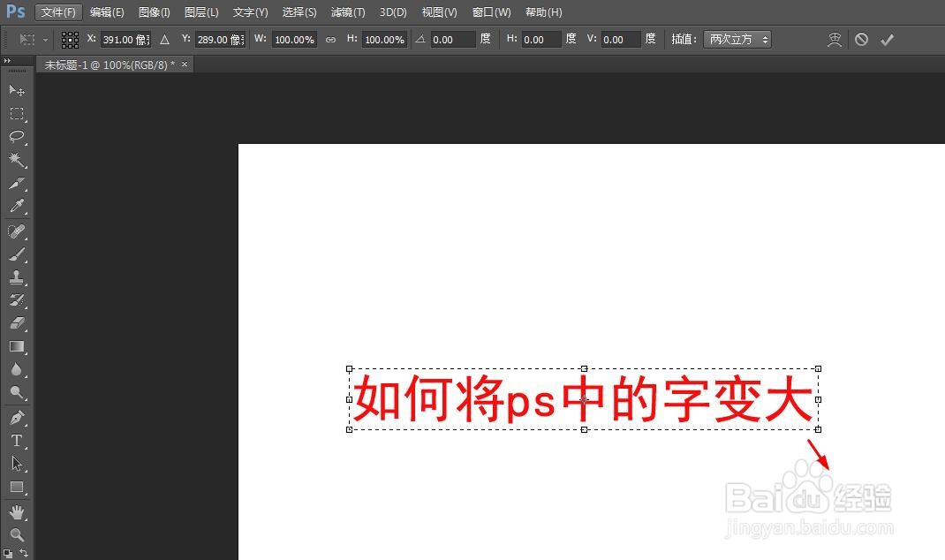The width and height of the screenshot is (945, 560).
Task: Open the 文字(Y) menu
Action: (250, 12)
